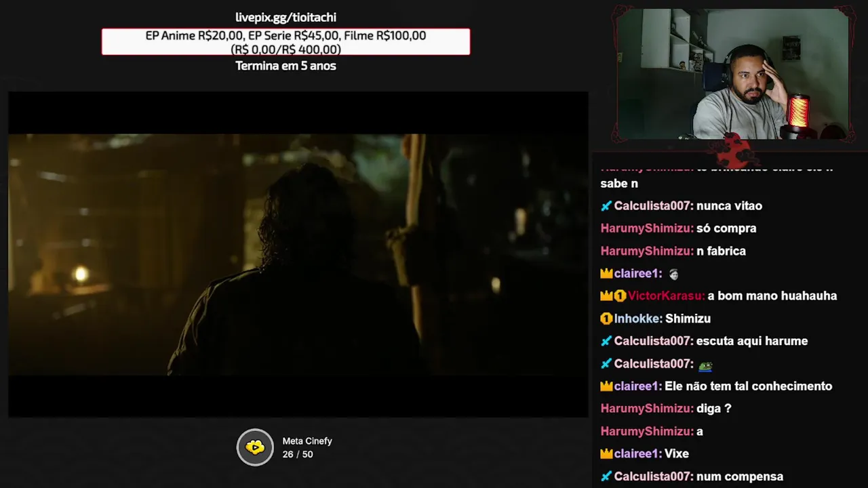The image size is (868, 488).
Task: Click the gold number-one badge beside VictorKarasu
Action: click(x=620, y=296)
